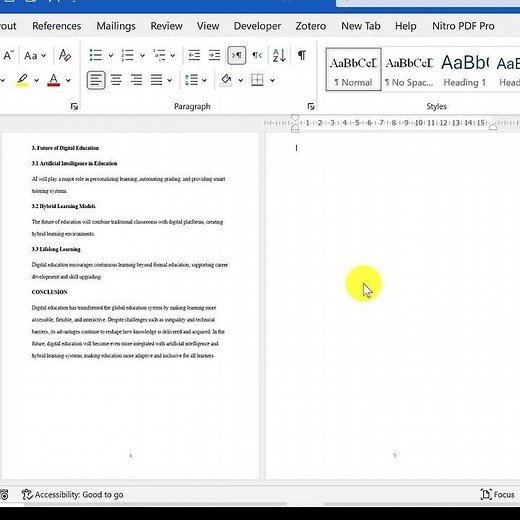Toggle left-to-right text direction
520x520 pixels.
(x=237, y=55)
